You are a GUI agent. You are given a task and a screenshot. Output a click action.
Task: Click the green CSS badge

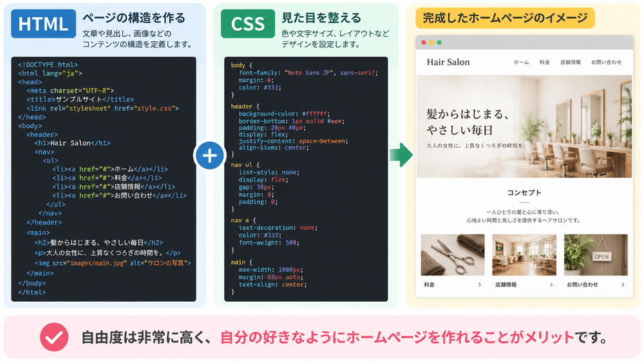pos(248,24)
